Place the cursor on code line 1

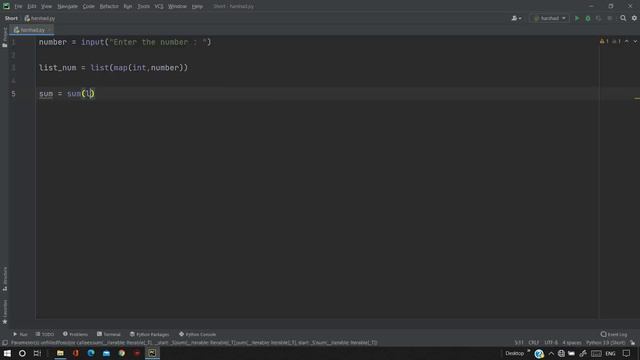pos(125,42)
